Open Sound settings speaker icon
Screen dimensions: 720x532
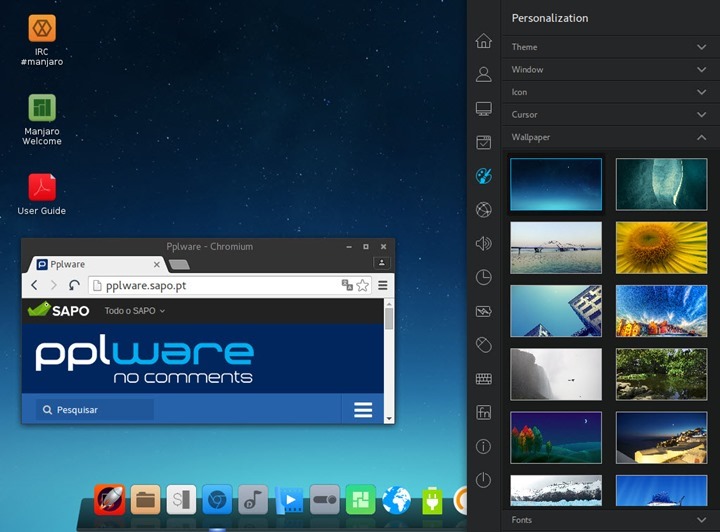click(484, 243)
